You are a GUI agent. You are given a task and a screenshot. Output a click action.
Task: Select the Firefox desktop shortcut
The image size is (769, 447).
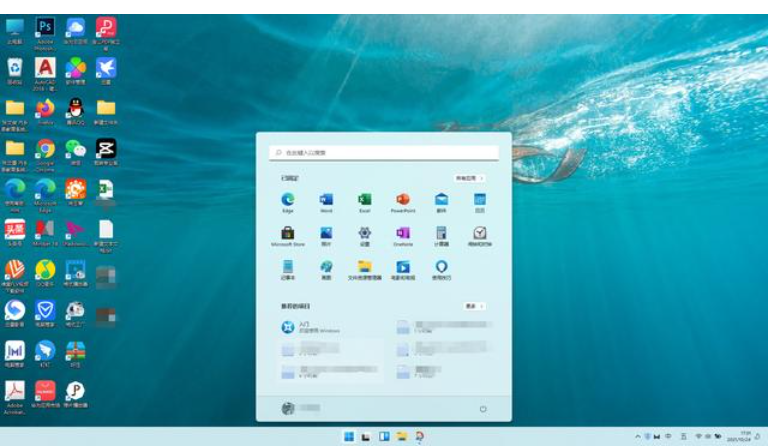point(45,112)
